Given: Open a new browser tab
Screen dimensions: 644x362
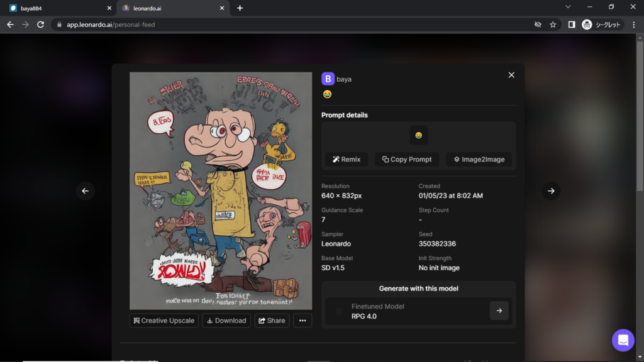Looking at the screenshot, I should (240, 8).
